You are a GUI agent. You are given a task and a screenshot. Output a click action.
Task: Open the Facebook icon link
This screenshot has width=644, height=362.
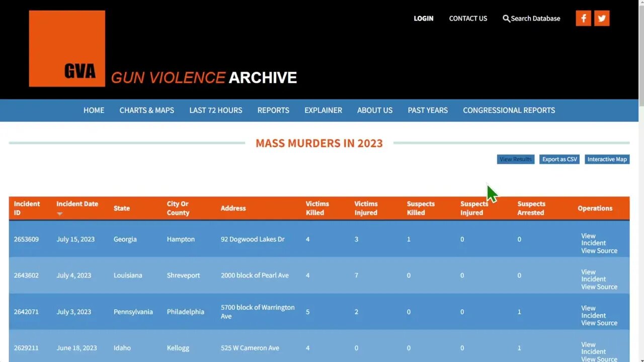584,19
